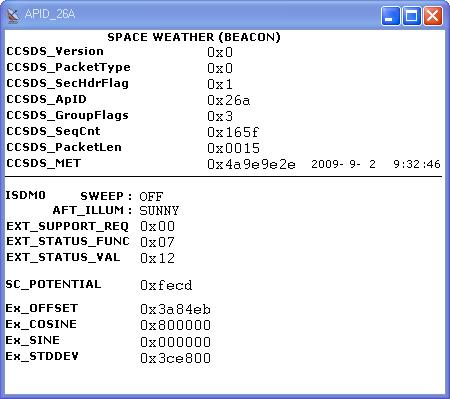Close the APID_26A window
Image resolution: width=450 pixels, height=399 pixels.
433,16
